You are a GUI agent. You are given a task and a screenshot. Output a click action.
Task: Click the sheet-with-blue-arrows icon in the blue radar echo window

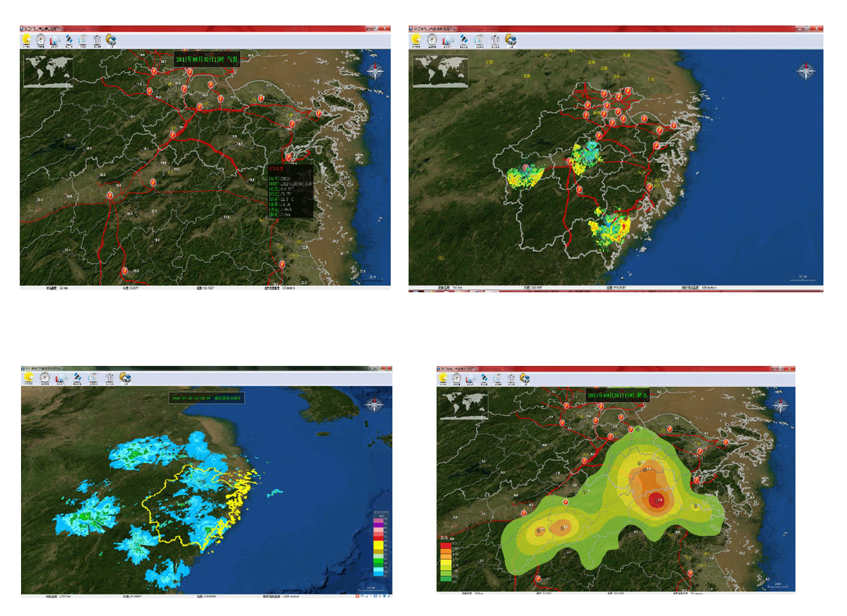tap(93, 378)
